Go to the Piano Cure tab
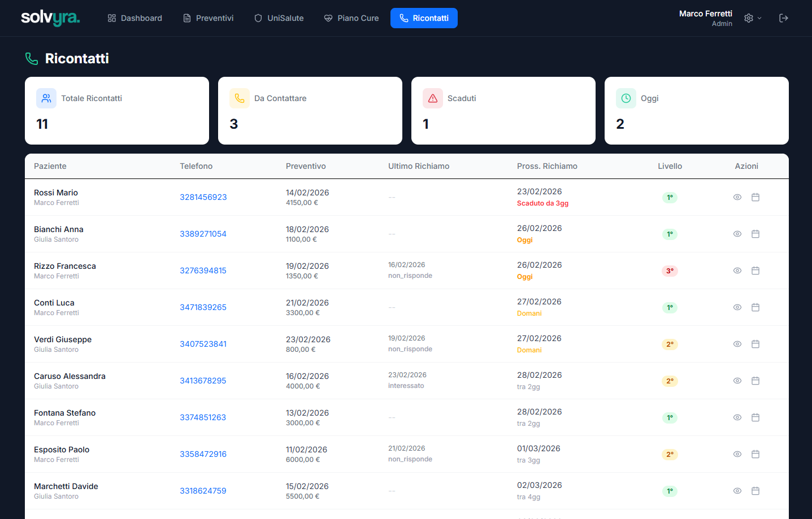812x519 pixels. click(x=351, y=18)
